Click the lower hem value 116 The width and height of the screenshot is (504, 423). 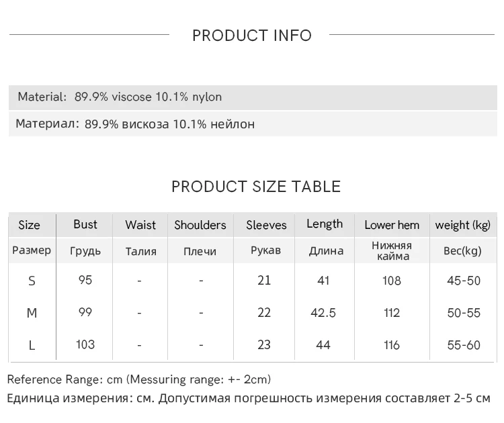[x=392, y=345]
